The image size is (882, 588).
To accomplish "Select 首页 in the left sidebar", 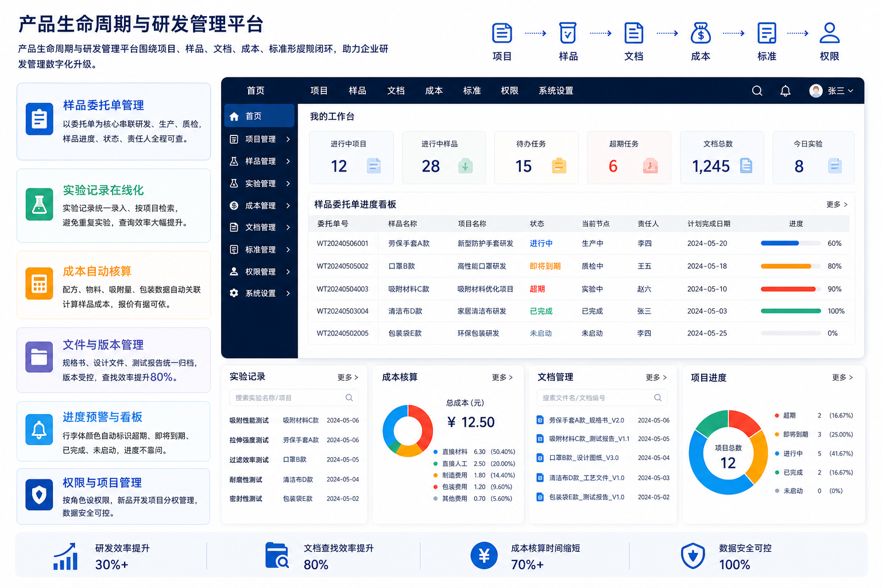I will click(x=260, y=116).
